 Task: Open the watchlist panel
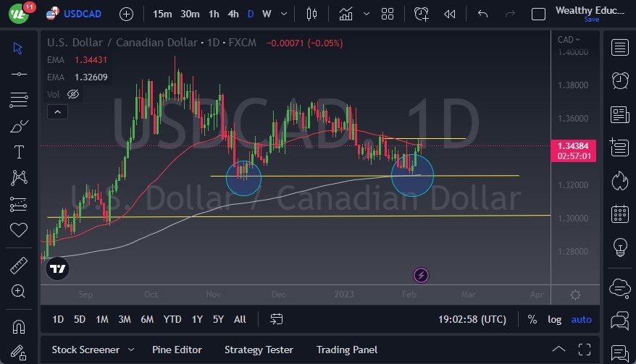point(620,48)
